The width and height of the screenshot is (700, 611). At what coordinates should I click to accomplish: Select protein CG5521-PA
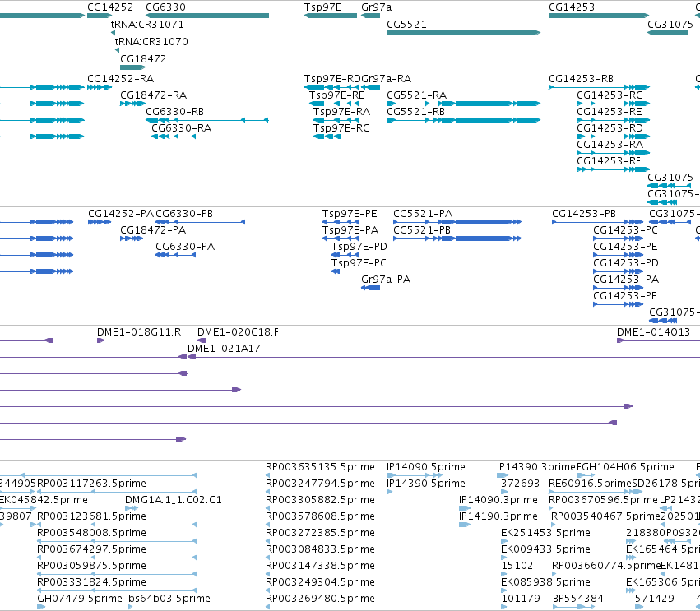pyautogui.click(x=423, y=214)
